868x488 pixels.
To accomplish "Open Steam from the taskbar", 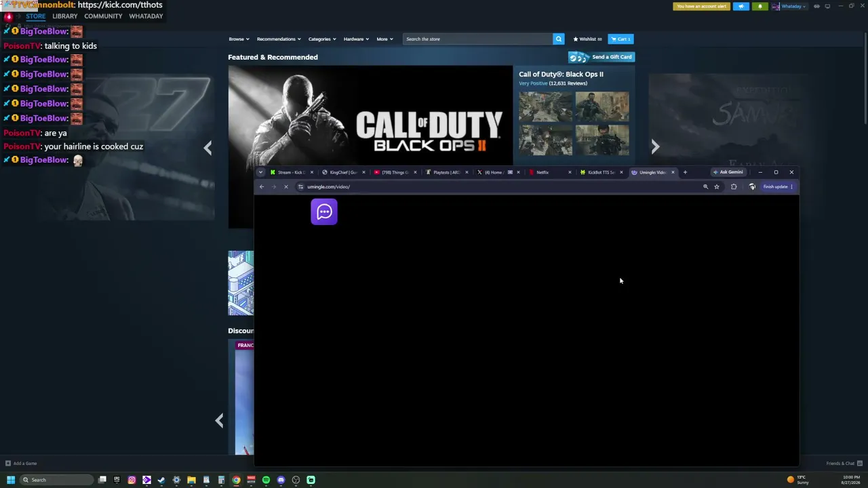I will 161,480.
